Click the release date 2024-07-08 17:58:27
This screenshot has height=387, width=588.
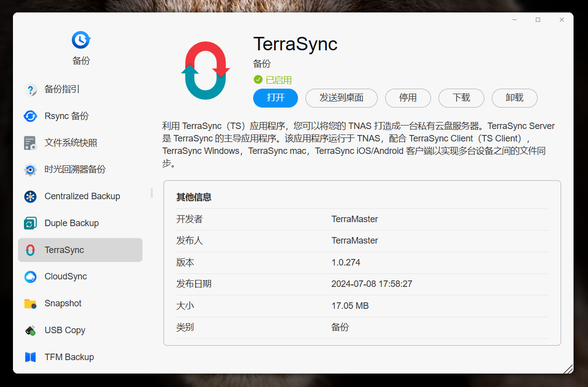(x=372, y=284)
